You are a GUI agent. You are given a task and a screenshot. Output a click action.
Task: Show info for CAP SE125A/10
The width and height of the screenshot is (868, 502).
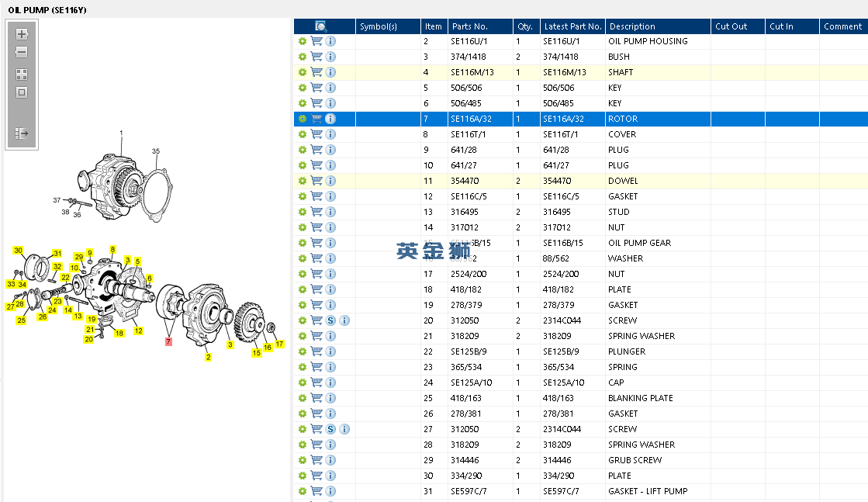coord(330,383)
